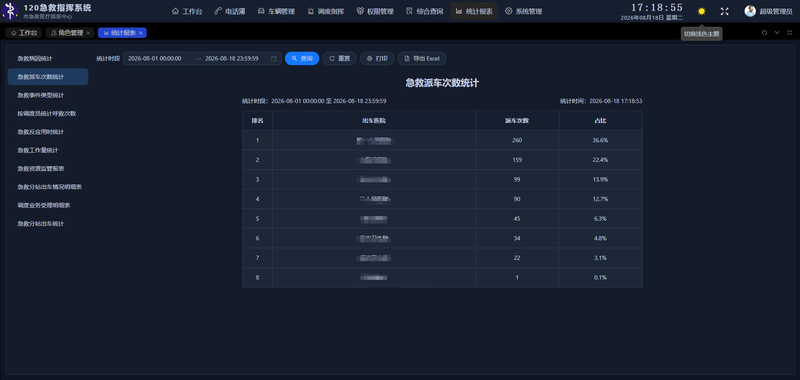Screen dimensions: 800x380
Task: Click the 99 dispatch count cell
Action: (517, 180)
